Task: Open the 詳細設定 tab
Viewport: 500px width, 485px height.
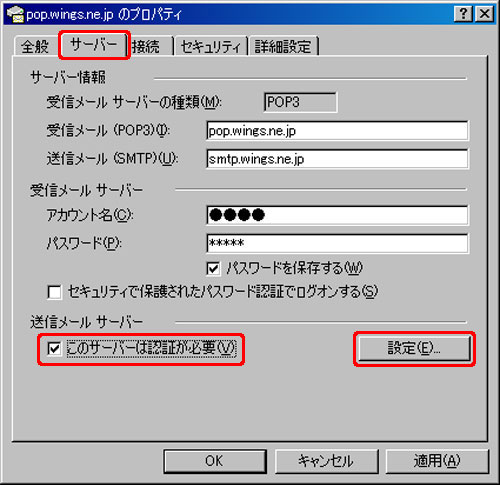Action: [x=283, y=46]
